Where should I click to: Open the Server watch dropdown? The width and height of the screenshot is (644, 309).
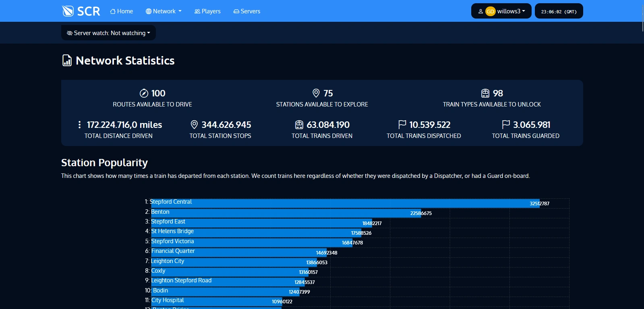tap(108, 33)
